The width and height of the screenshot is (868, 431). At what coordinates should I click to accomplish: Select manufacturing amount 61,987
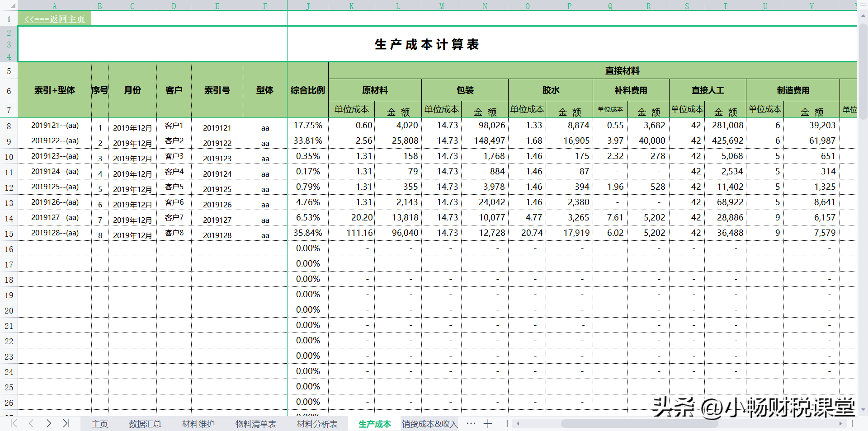pyautogui.click(x=812, y=141)
